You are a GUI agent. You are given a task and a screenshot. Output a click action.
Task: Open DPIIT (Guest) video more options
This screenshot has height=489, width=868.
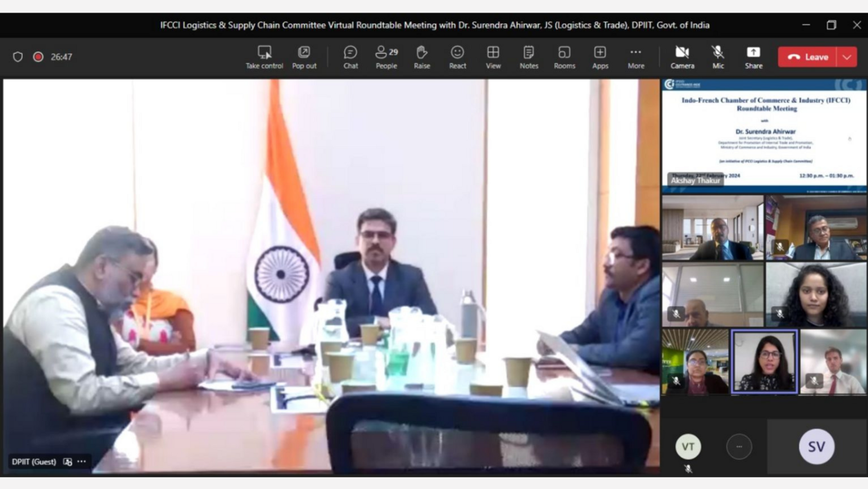tap(82, 462)
